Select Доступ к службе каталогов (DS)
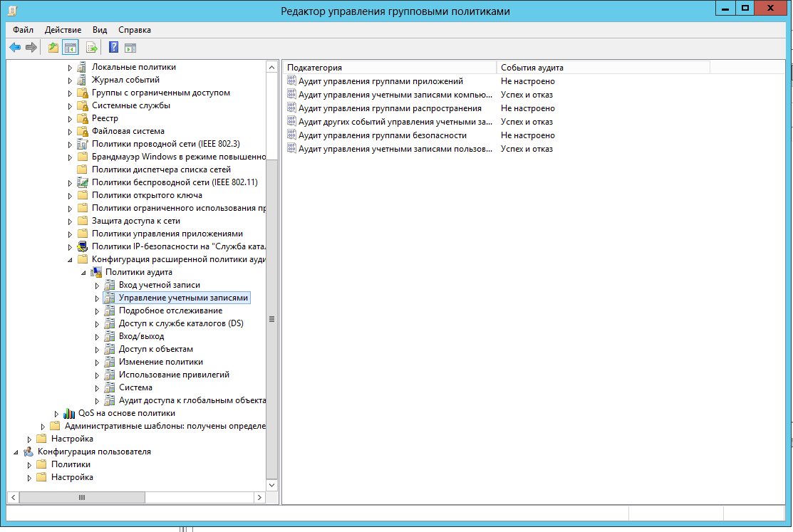Viewport: 793px width, 532px height. tap(181, 323)
